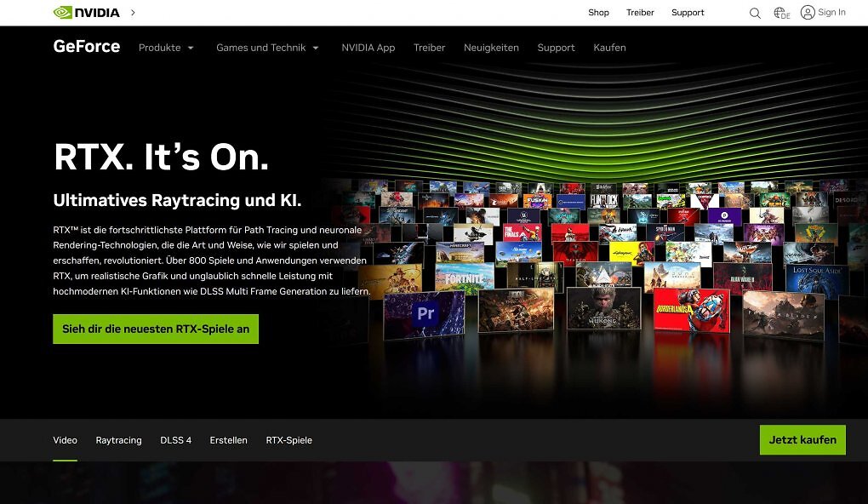Switch to the RTX-Spiele tab
The height and width of the screenshot is (504, 868).
coord(289,440)
